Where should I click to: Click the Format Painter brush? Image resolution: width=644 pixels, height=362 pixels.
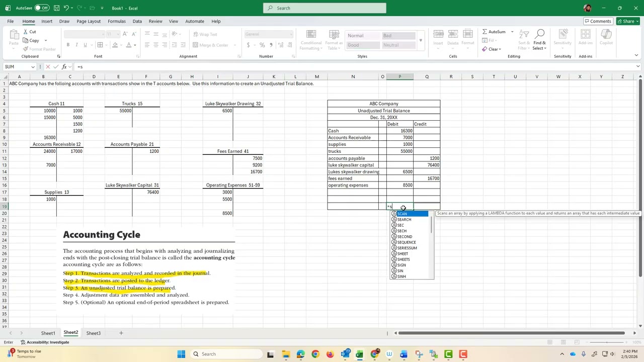(x=26, y=49)
